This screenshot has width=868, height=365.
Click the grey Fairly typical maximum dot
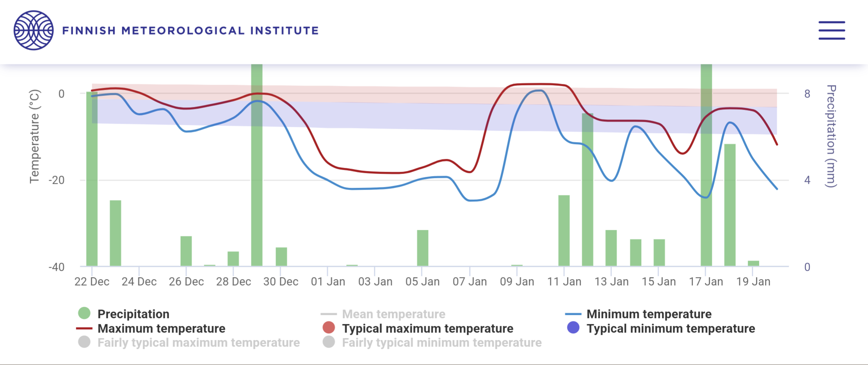pyautogui.click(x=84, y=342)
